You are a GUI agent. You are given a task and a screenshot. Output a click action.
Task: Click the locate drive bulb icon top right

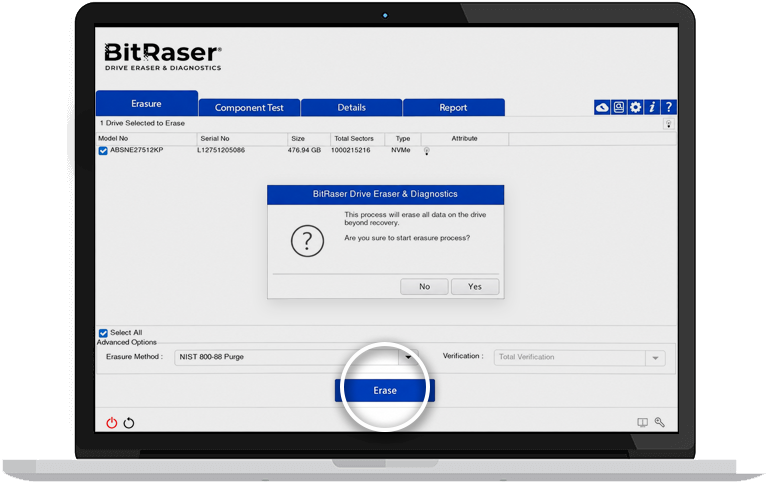click(668, 124)
